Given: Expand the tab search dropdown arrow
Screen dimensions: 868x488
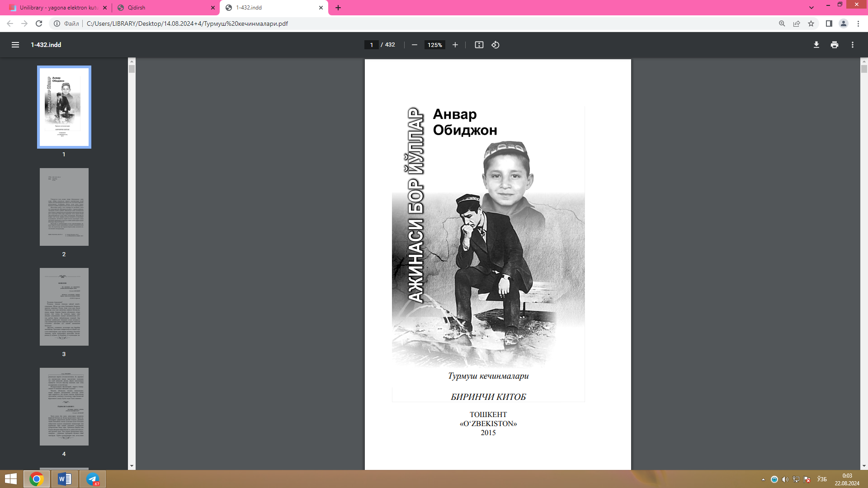Looking at the screenshot, I should pyautogui.click(x=811, y=8).
